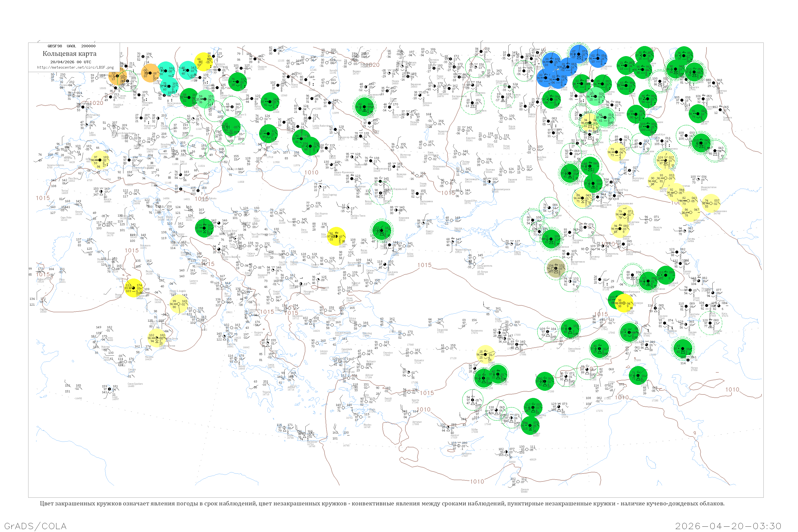Select the Saarbruecken 10708 station label
Image resolution: width=798 pixels, height=532 pixels.
click(93, 116)
